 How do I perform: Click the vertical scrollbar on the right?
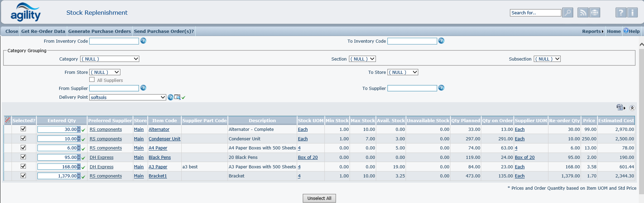641,119
